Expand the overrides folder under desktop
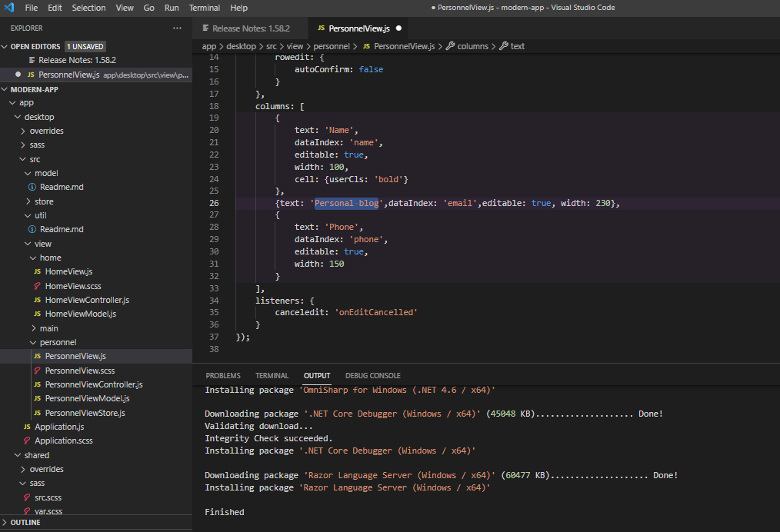 tap(23, 131)
